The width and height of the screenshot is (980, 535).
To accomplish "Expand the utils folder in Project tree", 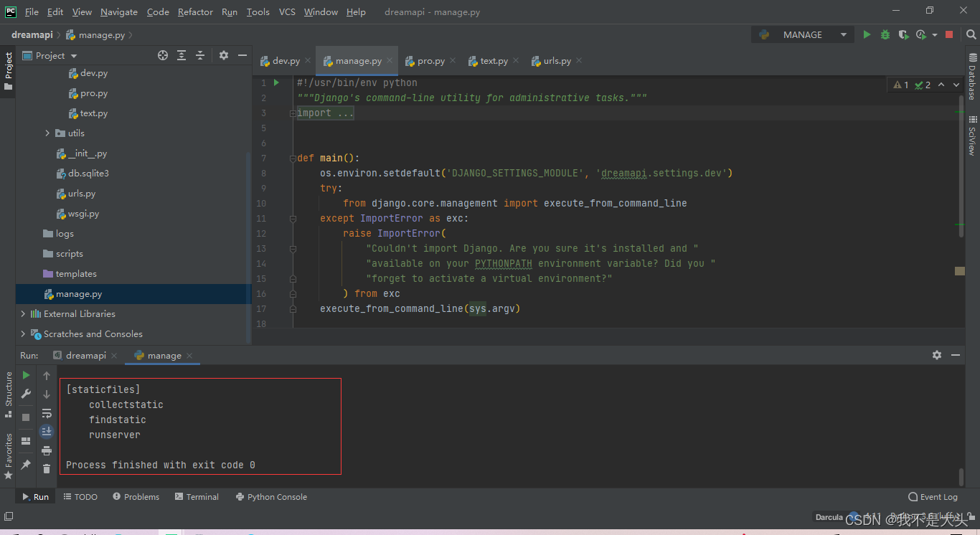I will pos(47,133).
